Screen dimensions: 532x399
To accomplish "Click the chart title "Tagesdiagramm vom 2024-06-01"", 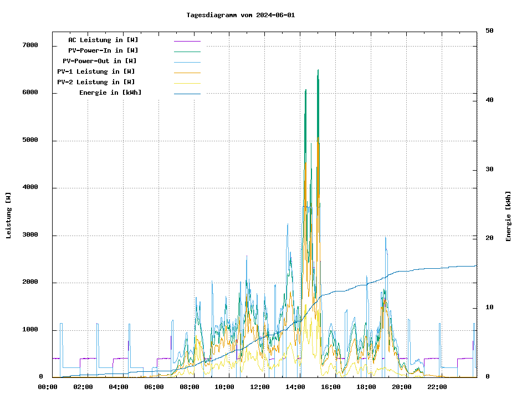I will coord(241,15).
